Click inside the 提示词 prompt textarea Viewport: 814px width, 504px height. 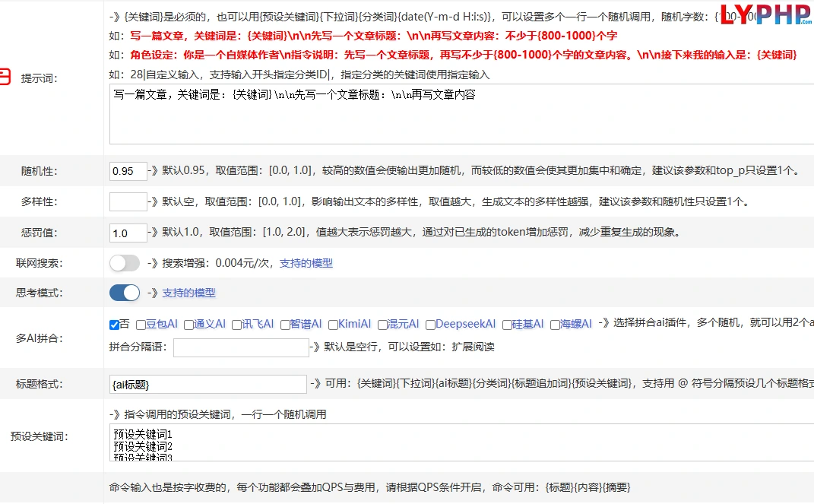pyautogui.click(x=461, y=114)
